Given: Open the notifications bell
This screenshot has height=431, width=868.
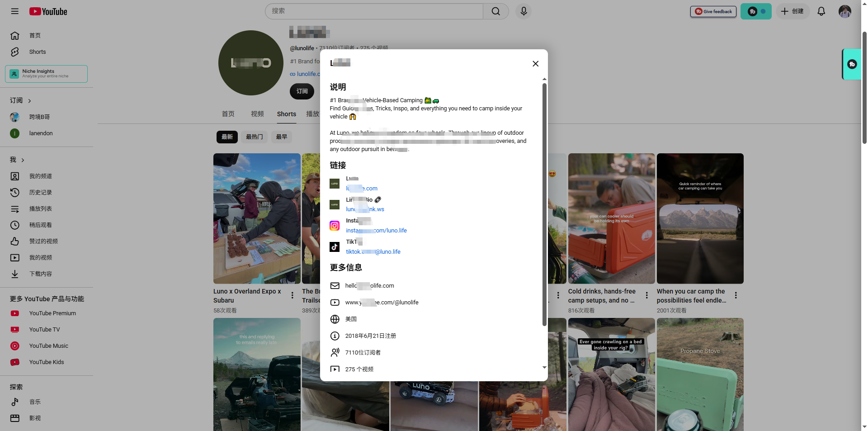Looking at the screenshot, I should coord(821,11).
